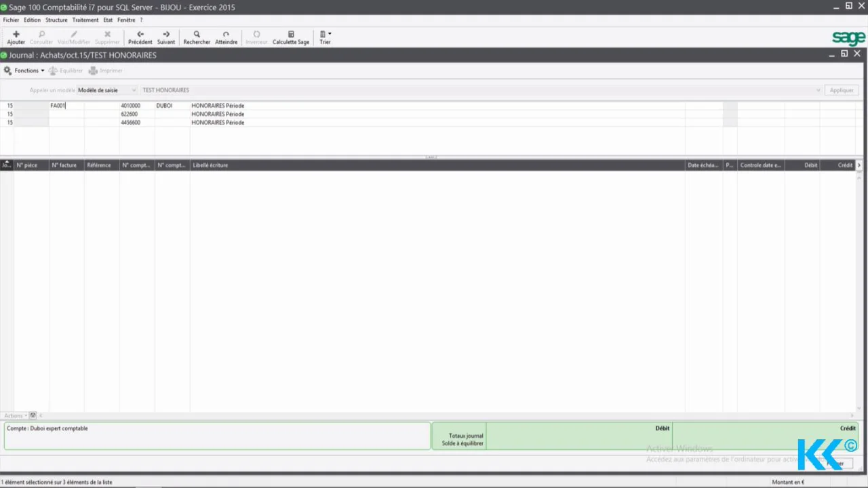Click HONORAIRES Période label in 4456600 row
The image size is (868, 488).
point(218,123)
